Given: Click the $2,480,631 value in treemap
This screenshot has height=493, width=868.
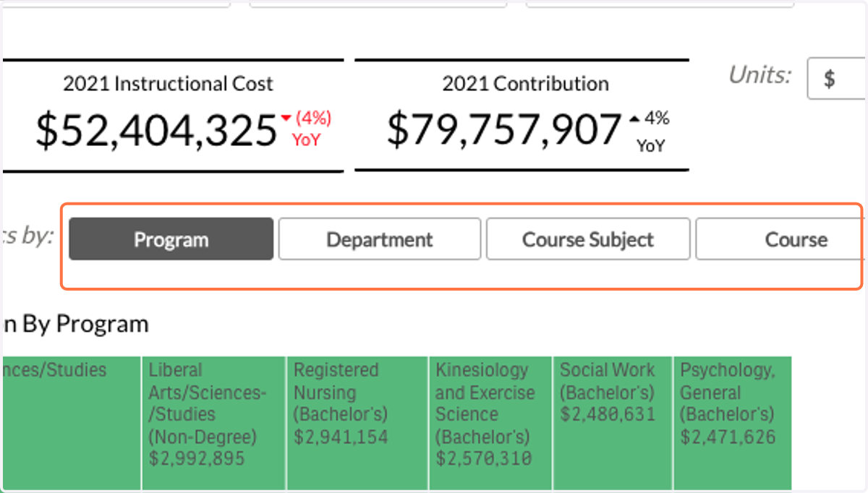Looking at the screenshot, I should coord(608,414).
